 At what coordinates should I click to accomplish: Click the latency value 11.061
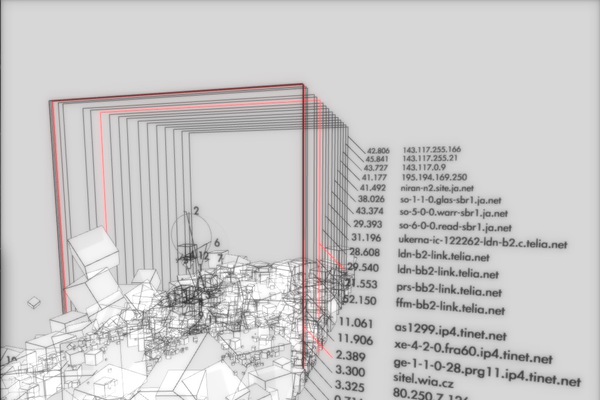pyautogui.click(x=356, y=323)
